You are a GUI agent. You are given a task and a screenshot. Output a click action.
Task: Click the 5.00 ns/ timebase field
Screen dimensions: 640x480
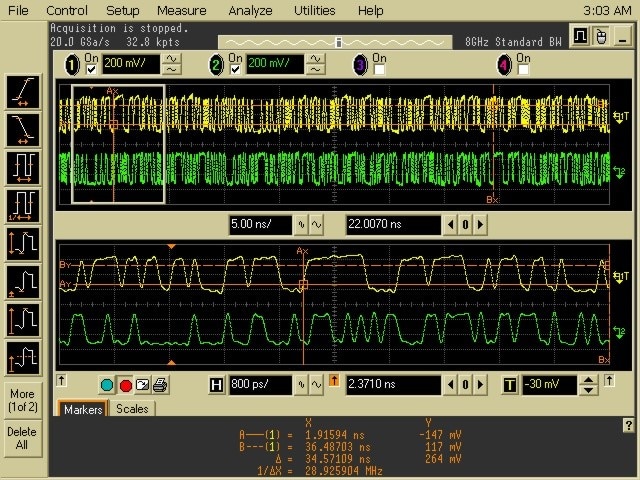coord(260,224)
